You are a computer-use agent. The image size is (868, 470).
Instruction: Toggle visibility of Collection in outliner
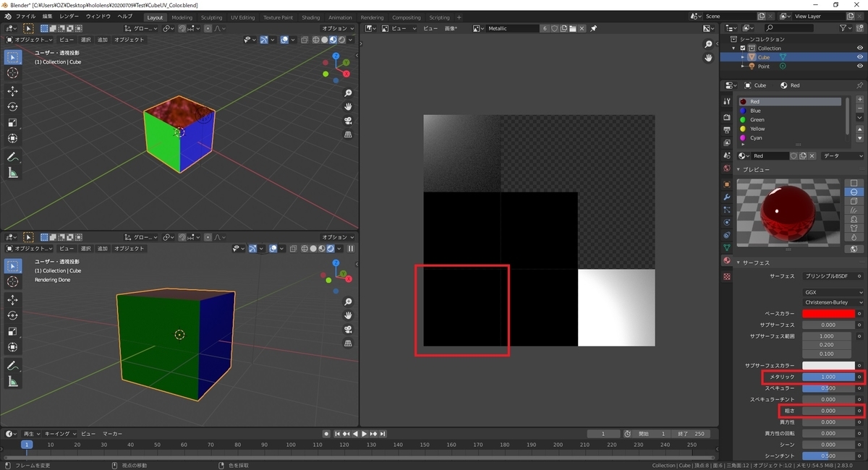coord(859,48)
